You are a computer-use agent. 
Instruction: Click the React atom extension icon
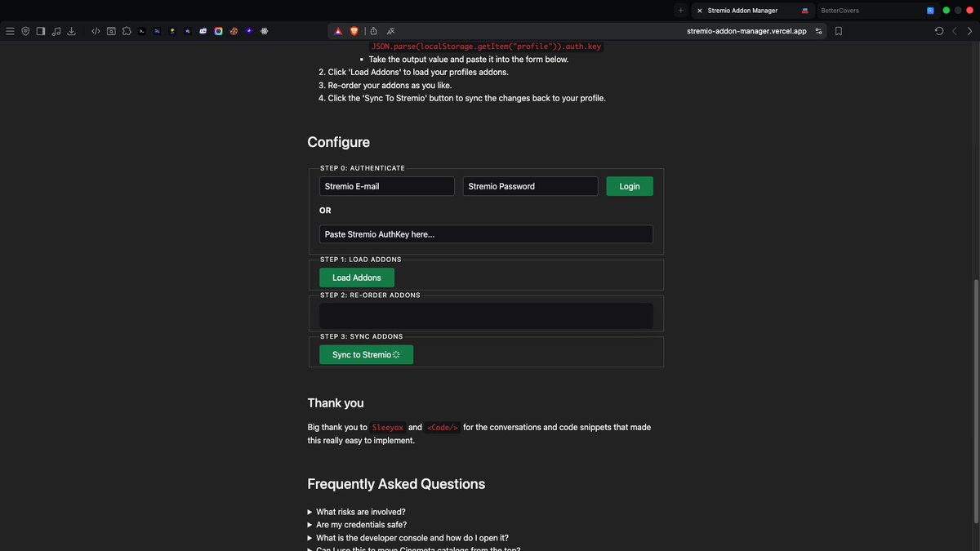[265, 31]
